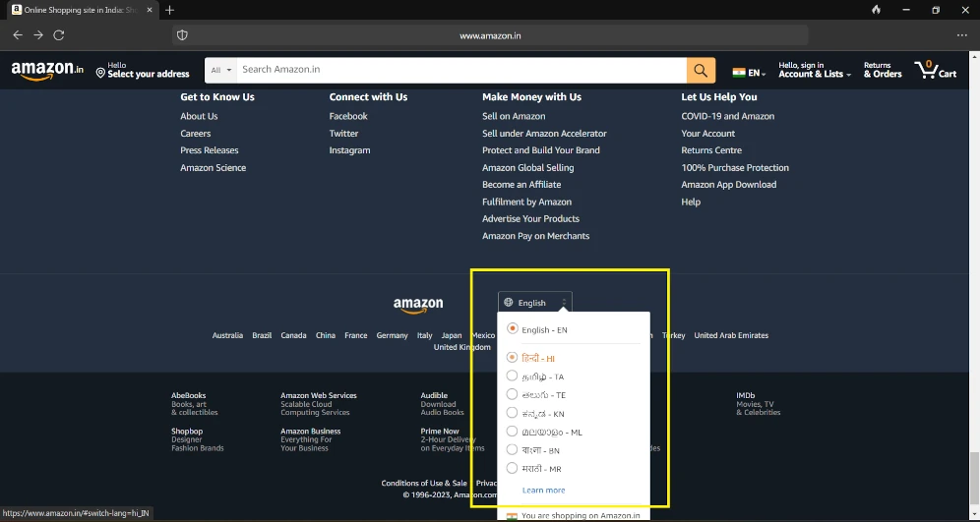The height and width of the screenshot is (522, 980).
Task: Select Kannada - KN radio button
Action: coord(512,413)
